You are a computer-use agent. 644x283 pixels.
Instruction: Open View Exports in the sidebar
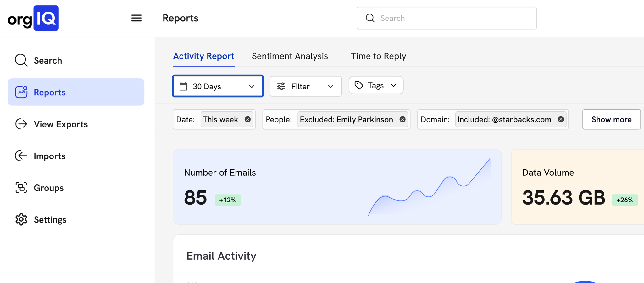(76, 124)
